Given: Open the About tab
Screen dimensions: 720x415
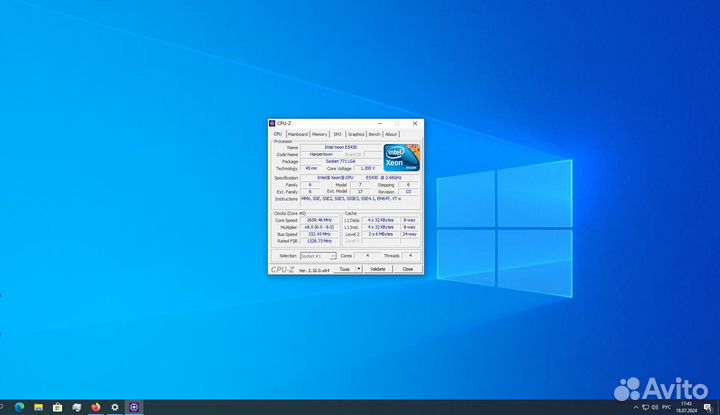Looking at the screenshot, I should pyautogui.click(x=391, y=133).
